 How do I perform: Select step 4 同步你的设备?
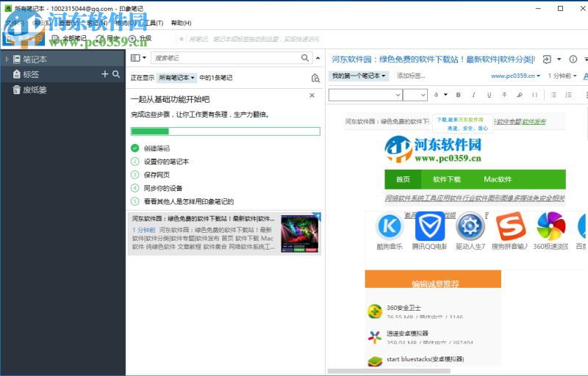[162, 188]
